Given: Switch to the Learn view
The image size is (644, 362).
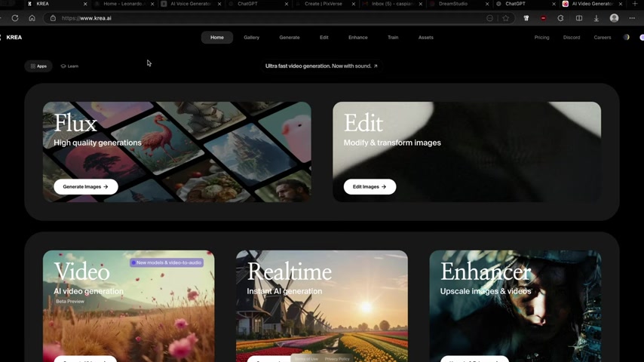Looking at the screenshot, I should tap(69, 66).
